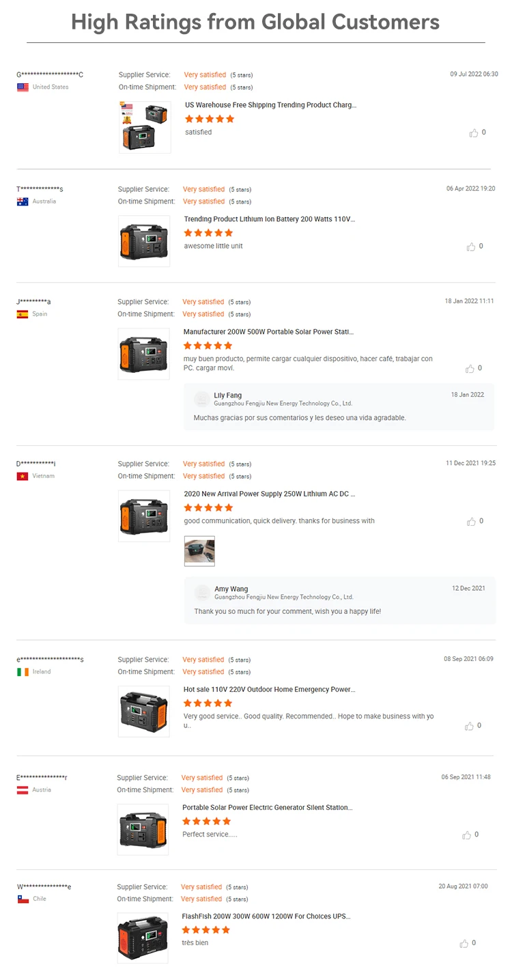Viewport: 512px width, 980px height.
Task: View customer photo in Vietnam review
Action: [199, 551]
